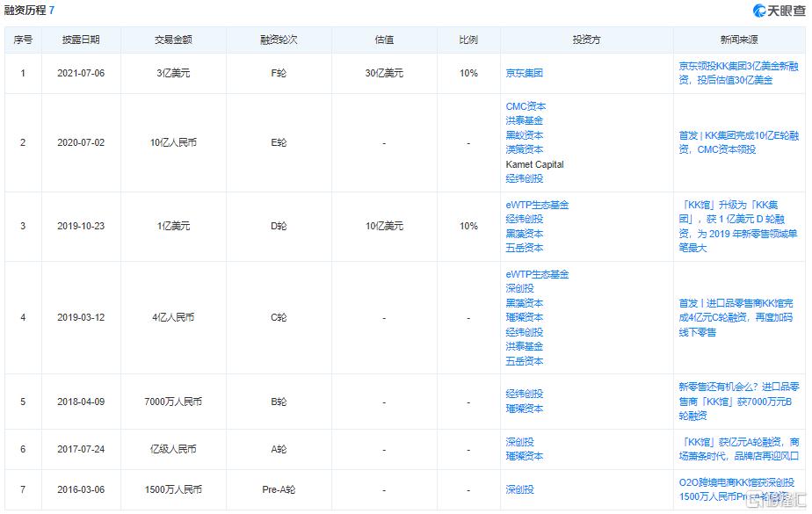Click the 新闻来源 column header
Viewport: 812px width, 514px height.
click(x=739, y=40)
